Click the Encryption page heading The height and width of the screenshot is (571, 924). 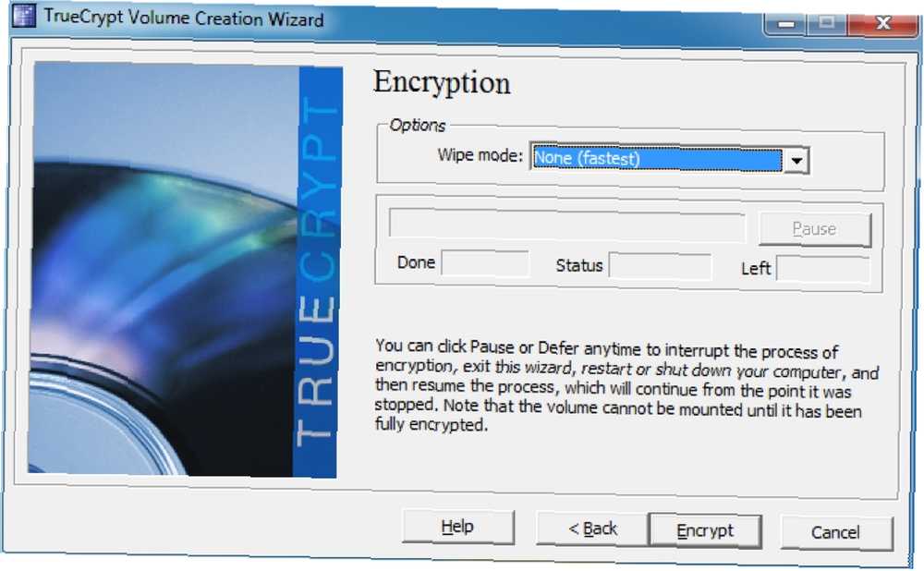tap(442, 82)
